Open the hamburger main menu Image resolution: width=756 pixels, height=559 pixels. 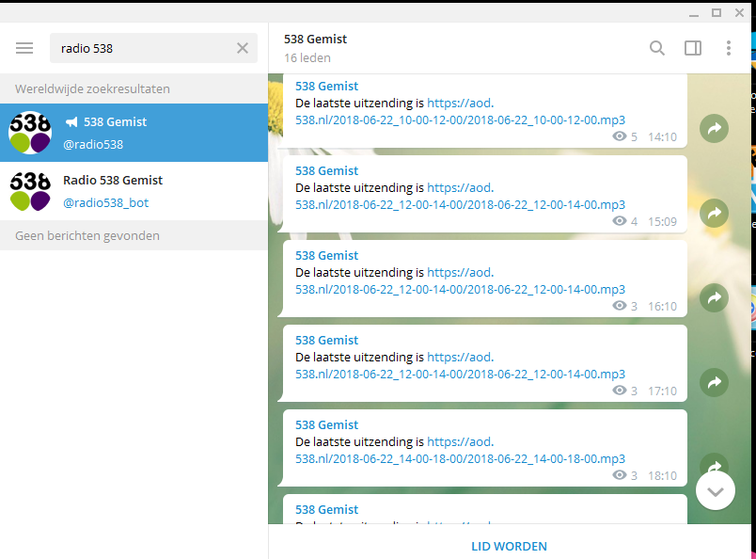[24, 48]
